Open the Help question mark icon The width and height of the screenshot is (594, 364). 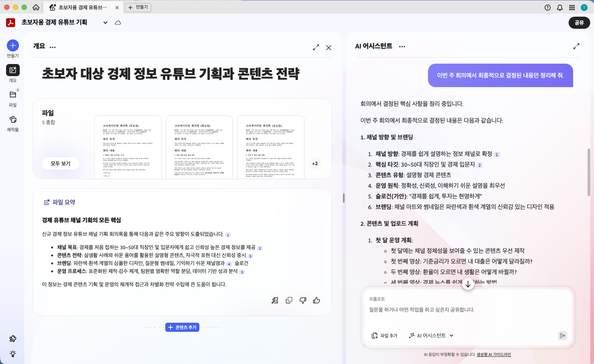point(547,8)
